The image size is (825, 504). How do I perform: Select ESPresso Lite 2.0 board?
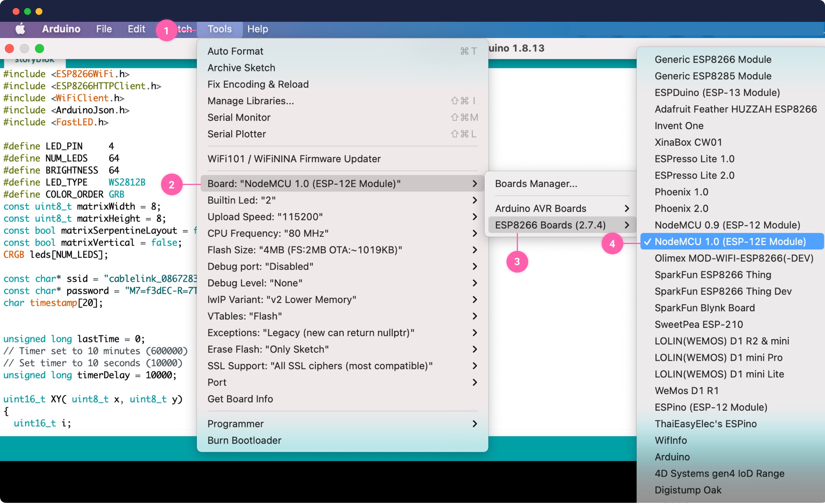point(732,175)
